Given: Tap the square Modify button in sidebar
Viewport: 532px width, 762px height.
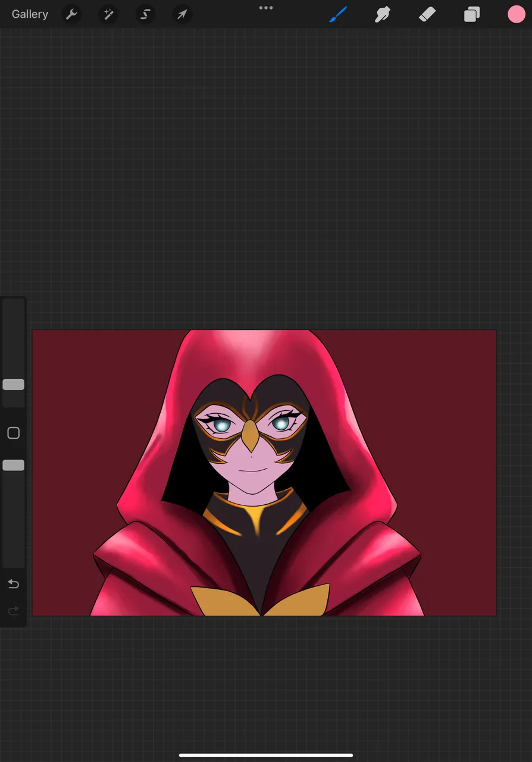Looking at the screenshot, I should point(13,433).
